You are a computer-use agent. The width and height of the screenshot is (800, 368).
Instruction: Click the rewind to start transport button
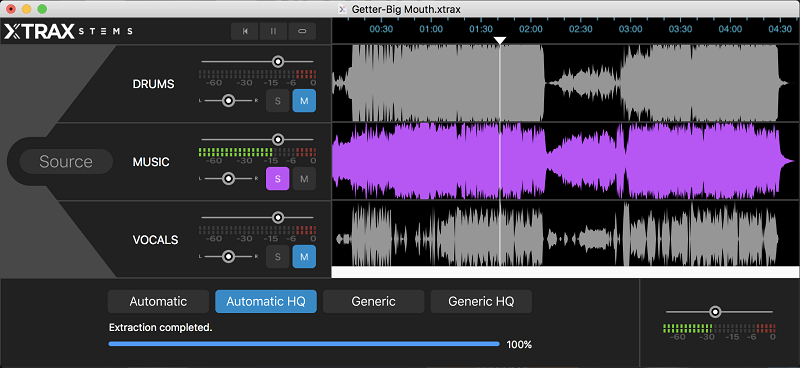point(245,31)
